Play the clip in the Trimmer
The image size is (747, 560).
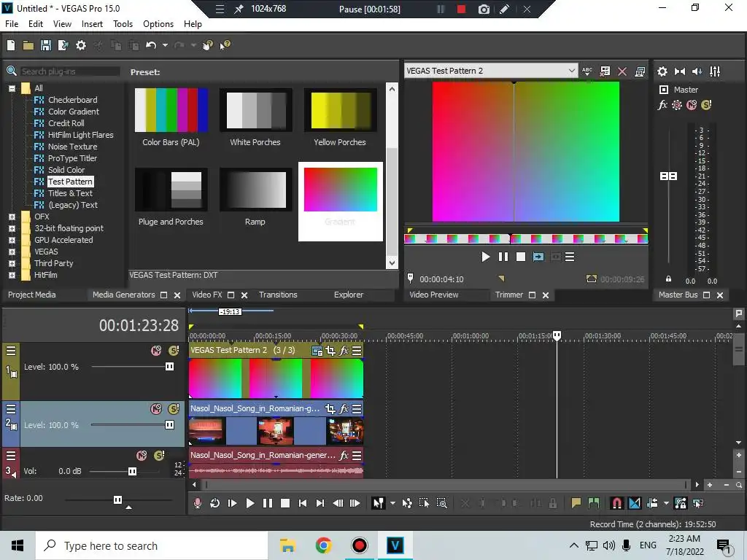pos(485,257)
